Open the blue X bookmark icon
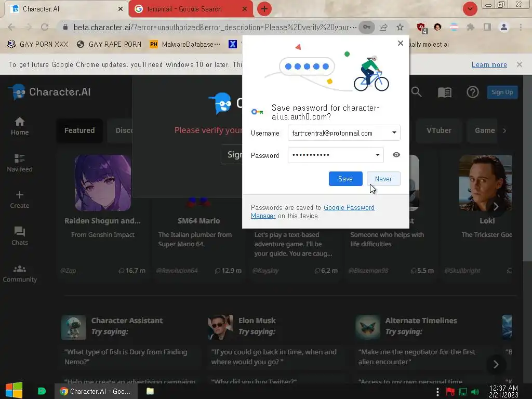The image size is (532, 399). point(232,44)
